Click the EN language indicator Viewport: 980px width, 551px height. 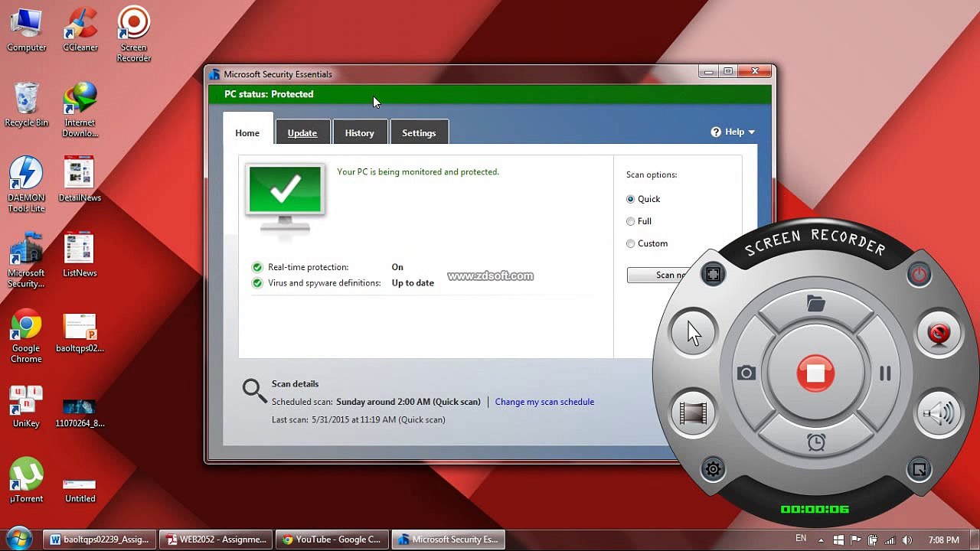pos(801,539)
